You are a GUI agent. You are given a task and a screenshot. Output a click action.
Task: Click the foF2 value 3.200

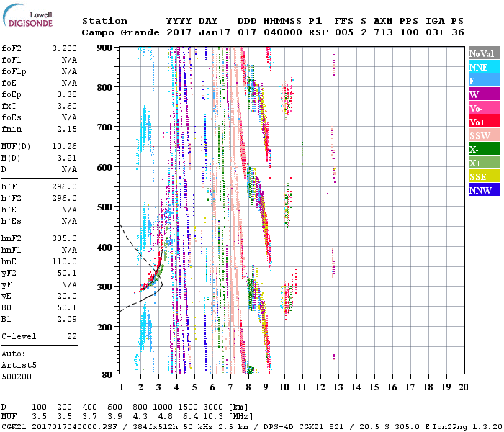63,48
